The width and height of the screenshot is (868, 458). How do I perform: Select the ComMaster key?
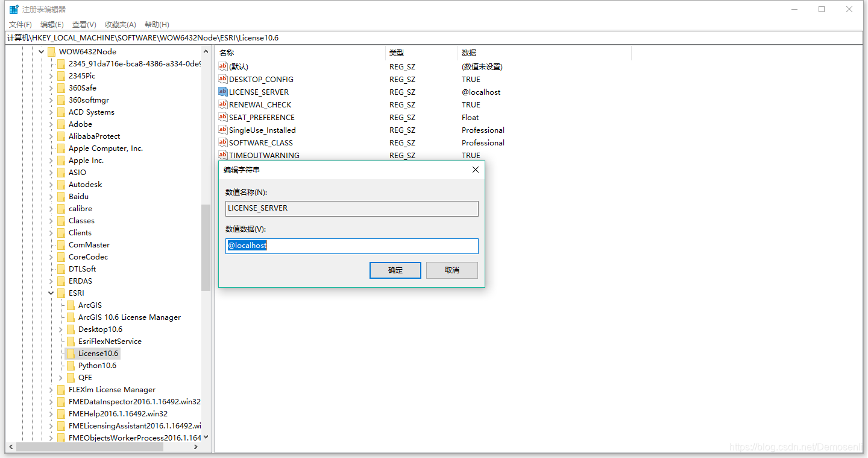click(x=89, y=244)
